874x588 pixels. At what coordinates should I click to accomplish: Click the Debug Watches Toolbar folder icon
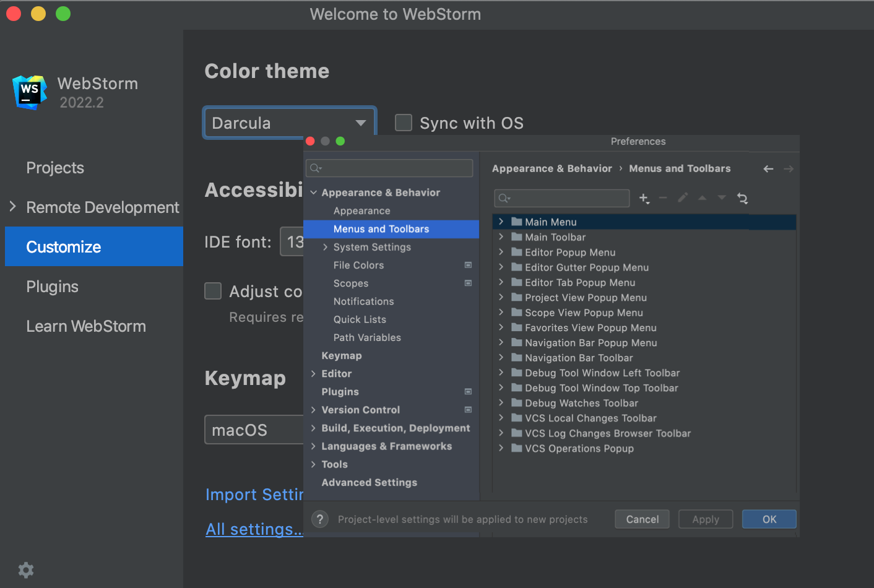pyautogui.click(x=517, y=403)
